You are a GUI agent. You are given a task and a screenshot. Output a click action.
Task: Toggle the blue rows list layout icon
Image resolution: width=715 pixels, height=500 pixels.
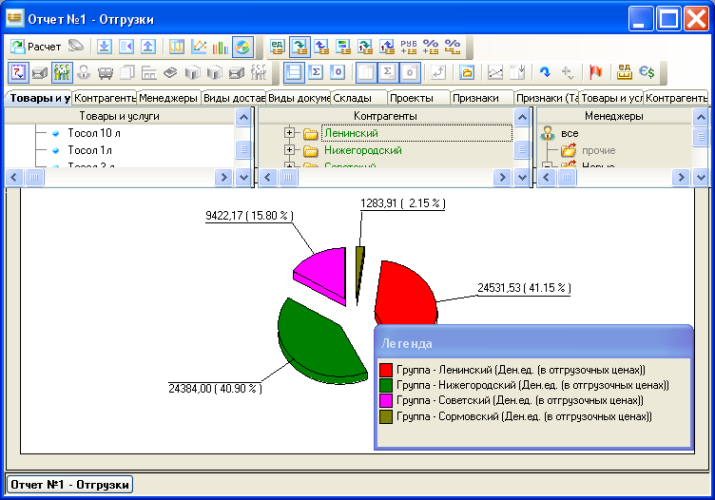click(294, 72)
